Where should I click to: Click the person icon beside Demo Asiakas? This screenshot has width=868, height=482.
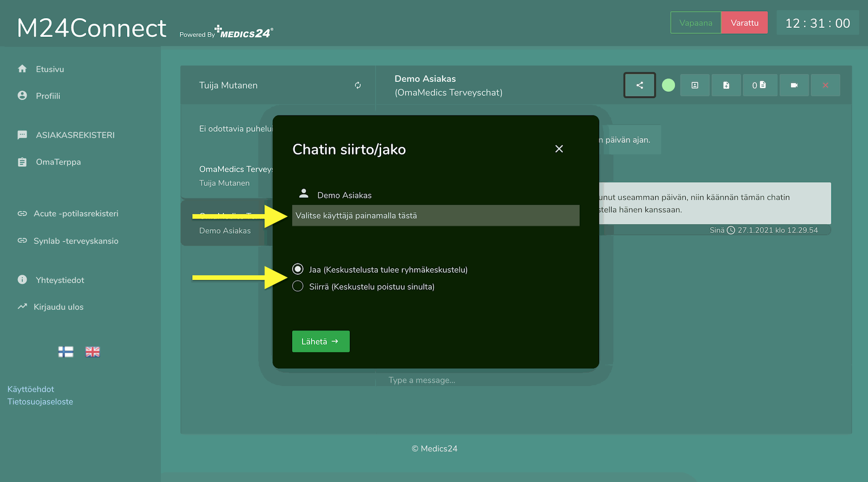(x=304, y=193)
